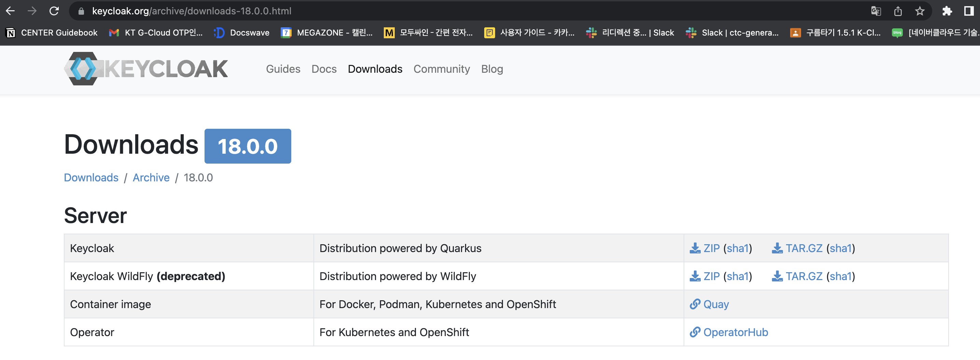Open sha1 link for WildFly ZIP
The height and width of the screenshot is (360, 980).
point(737,277)
